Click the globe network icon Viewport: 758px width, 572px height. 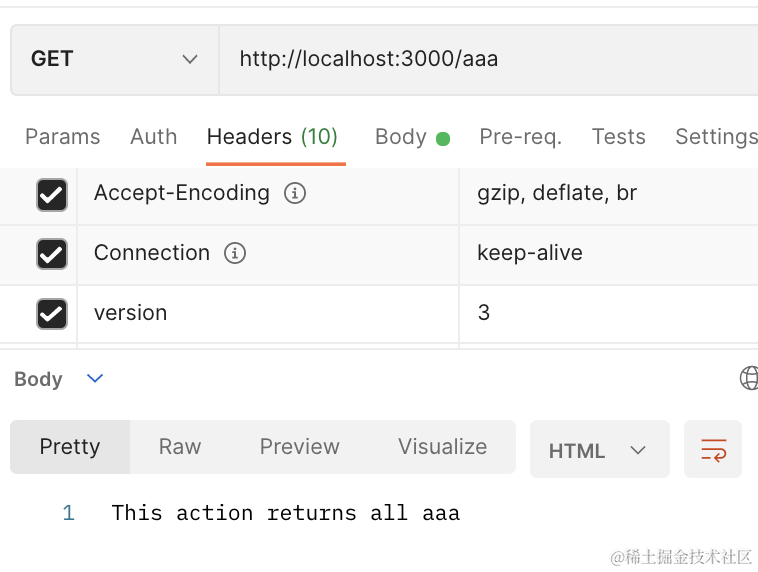pyautogui.click(x=749, y=378)
